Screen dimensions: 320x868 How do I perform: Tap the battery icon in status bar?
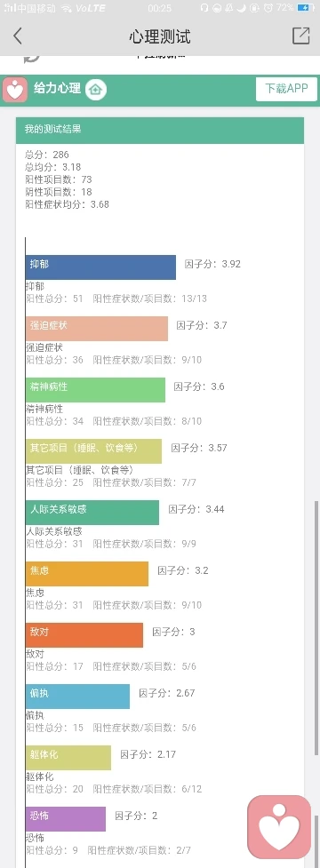(x=305, y=8)
